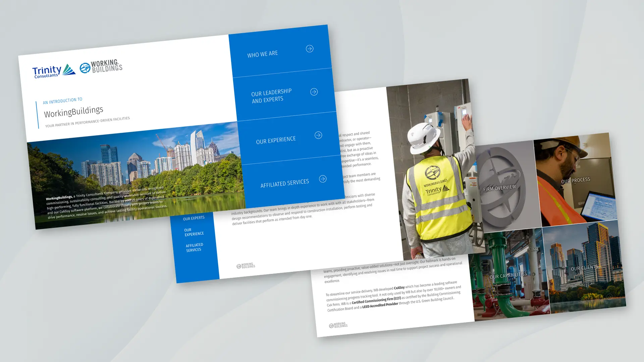Click the circle arrow beside OUR EXPERIENCE

318,135
